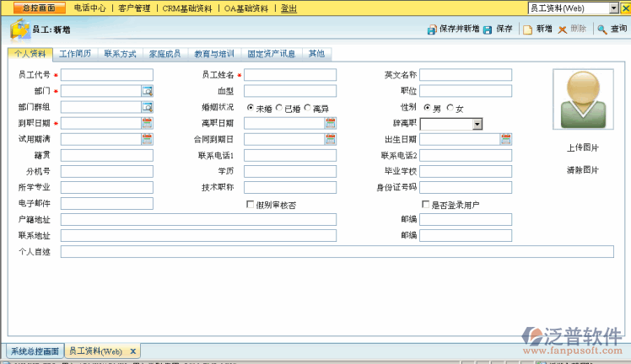Open the birth date (出生日期) calendar picker
The height and width of the screenshot is (364, 631).
pyautogui.click(x=506, y=139)
